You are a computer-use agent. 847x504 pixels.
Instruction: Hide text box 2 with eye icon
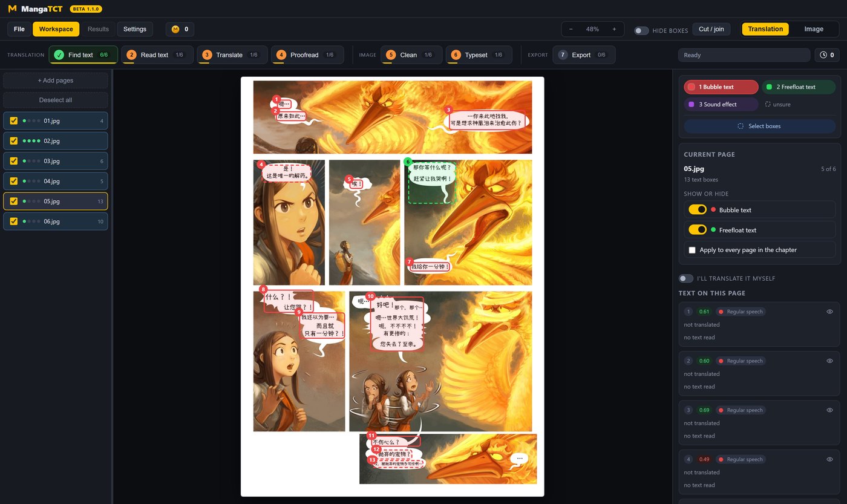click(830, 361)
